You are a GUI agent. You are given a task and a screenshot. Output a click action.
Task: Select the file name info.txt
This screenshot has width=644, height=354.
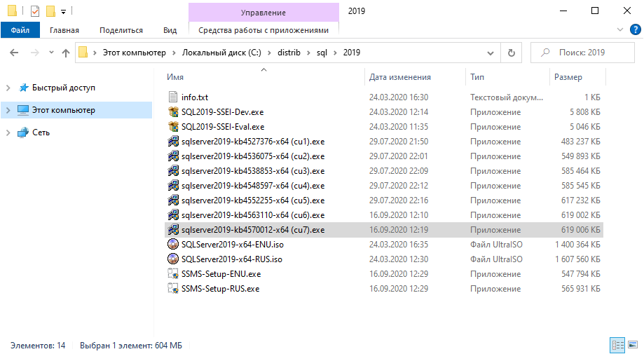[195, 97]
